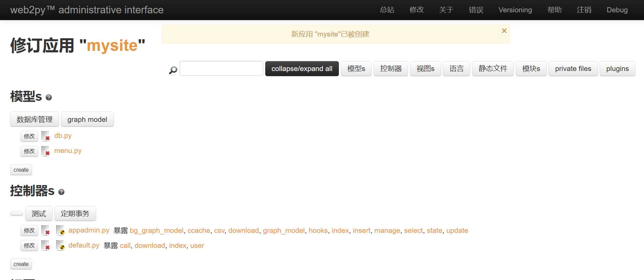Jump to 模块s section button
The height and width of the screenshot is (280, 644).
531,69
